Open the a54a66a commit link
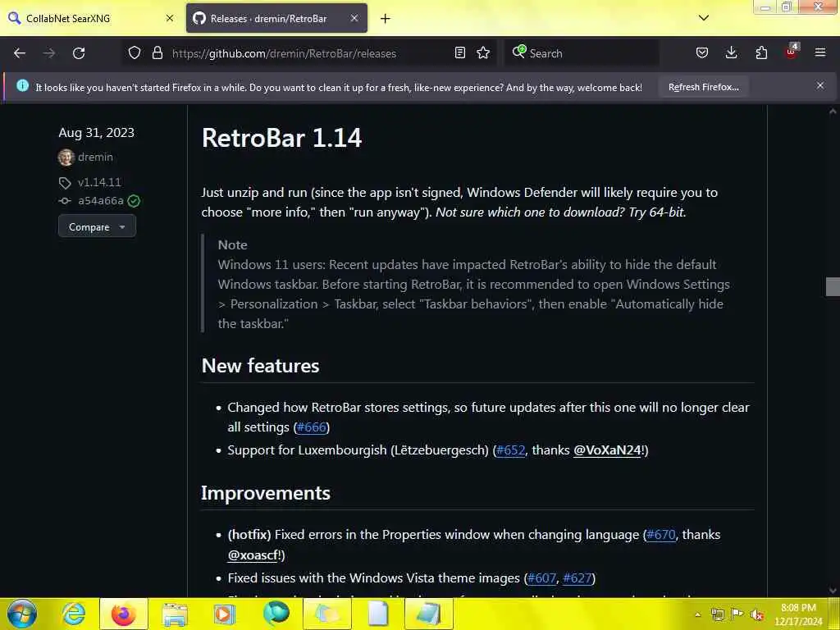 click(101, 201)
